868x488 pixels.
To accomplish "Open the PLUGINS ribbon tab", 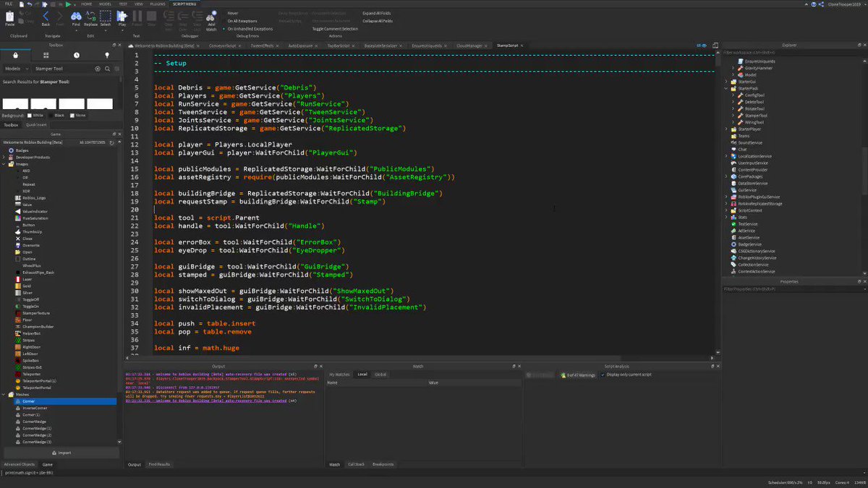I will [x=157, y=4].
